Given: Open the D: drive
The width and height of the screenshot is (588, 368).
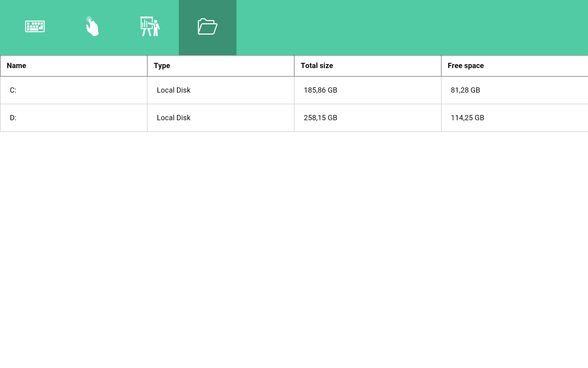Looking at the screenshot, I should (13, 118).
